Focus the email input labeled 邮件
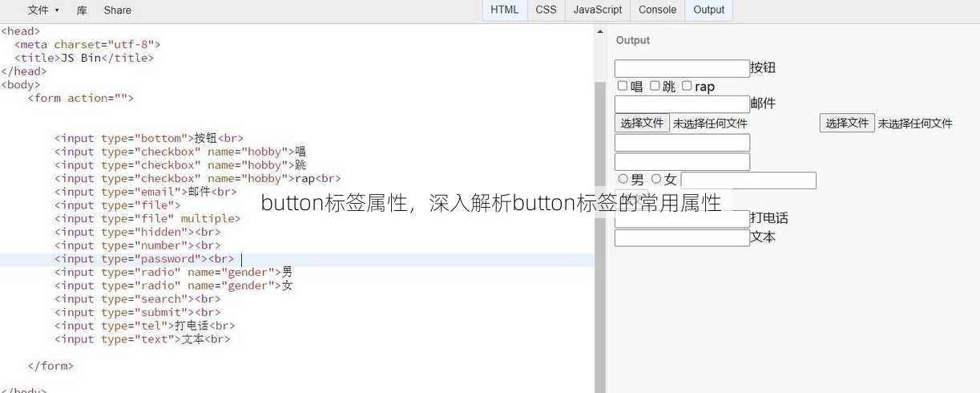This screenshot has height=393, width=980. 682,104
